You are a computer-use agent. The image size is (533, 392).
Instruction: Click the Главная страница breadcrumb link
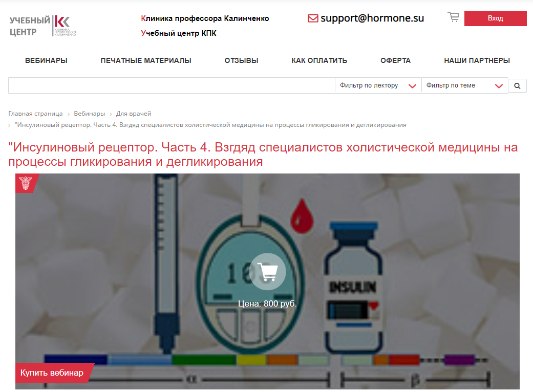point(35,114)
